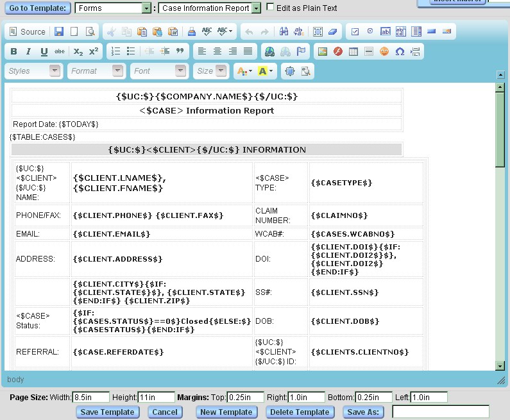Image resolution: width=510 pixels, height=420 pixels.
Task: Click the Replace icon
Action: click(299, 31)
